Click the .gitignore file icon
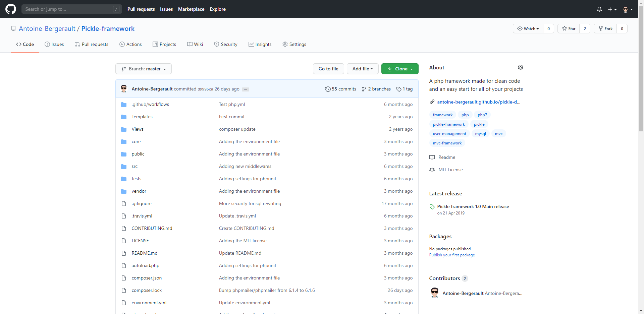This screenshot has width=644, height=314. tap(124, 204)
